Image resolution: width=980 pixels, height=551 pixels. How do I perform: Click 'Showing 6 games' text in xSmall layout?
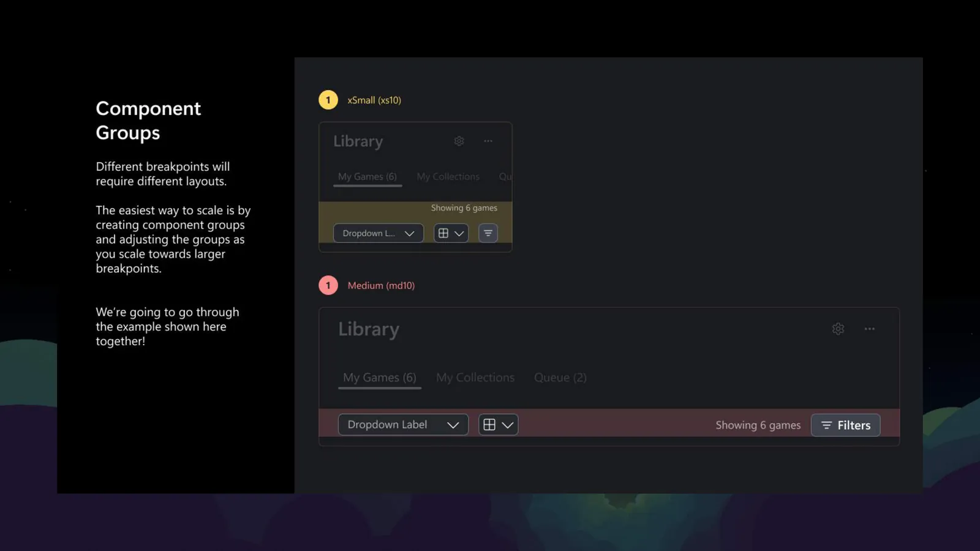[x=464, y=208]
